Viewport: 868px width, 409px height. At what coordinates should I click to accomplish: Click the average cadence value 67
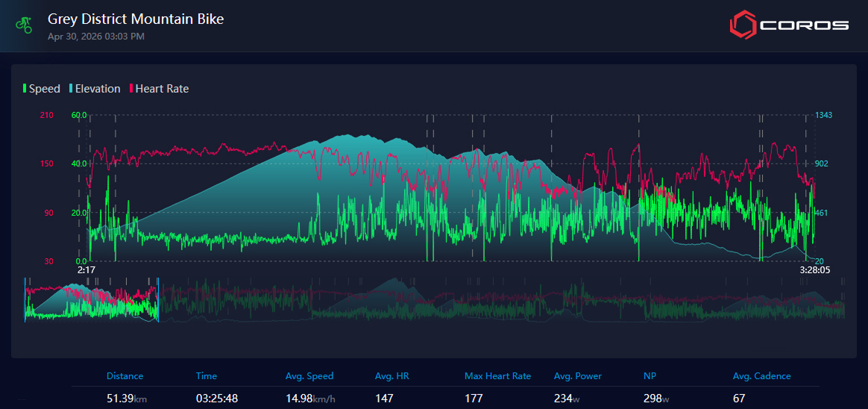pos(739,399)
